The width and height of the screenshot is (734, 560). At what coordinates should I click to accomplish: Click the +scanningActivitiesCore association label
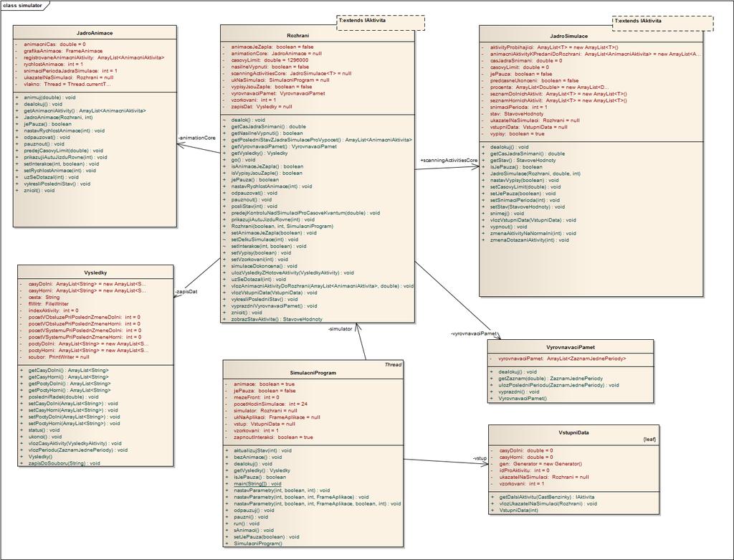pyautogui.click(x=449, y=161)
